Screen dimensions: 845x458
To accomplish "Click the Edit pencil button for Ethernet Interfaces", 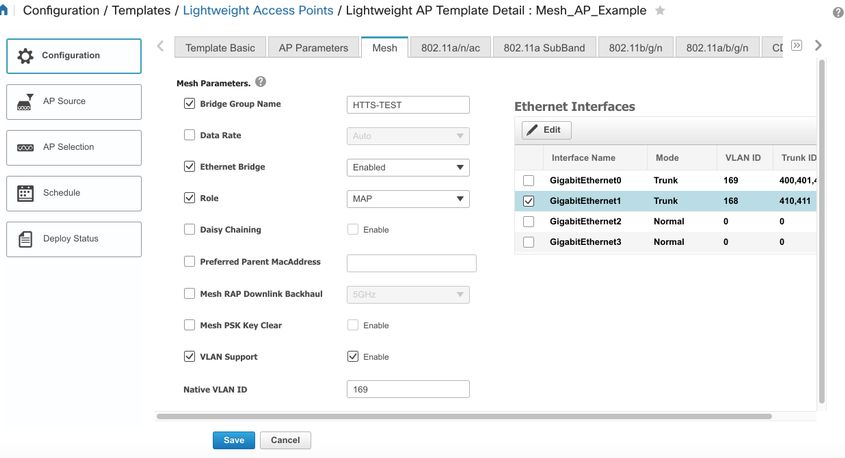I will 546,130.
